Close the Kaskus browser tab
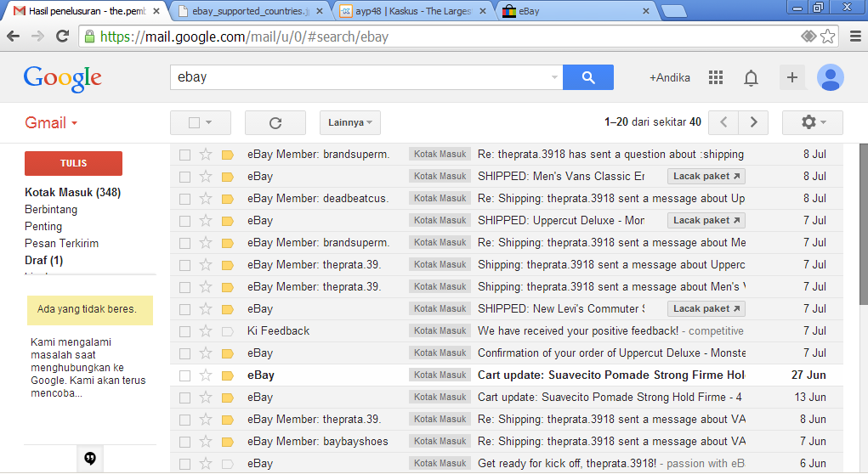 482,11
